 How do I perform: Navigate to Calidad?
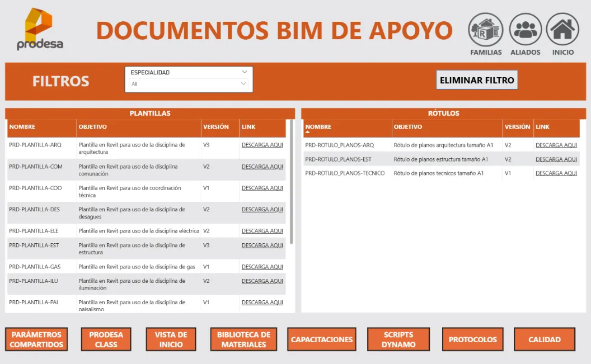coord(544,339)
